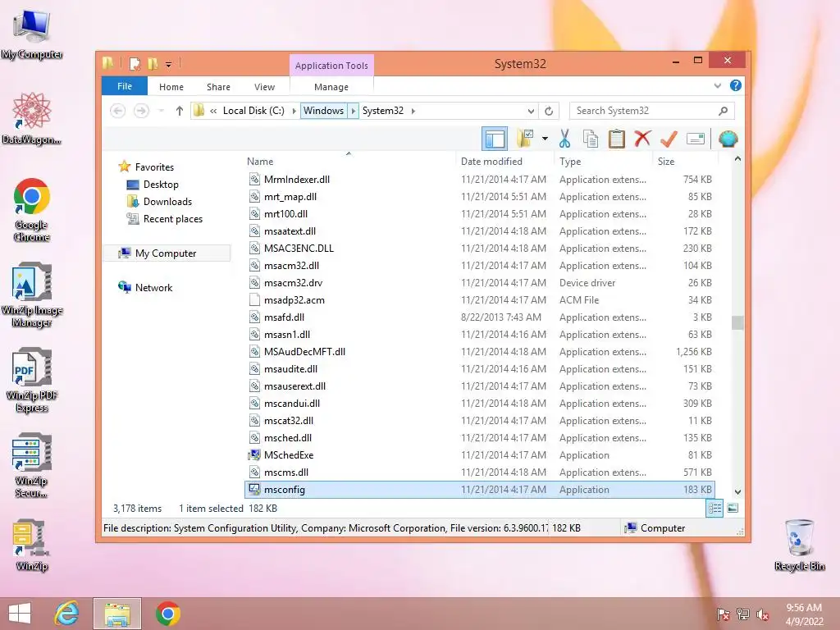This screenshot has height=630, width=840.
Task: Select the msconfig application row
Action: [x=480, y=489]
